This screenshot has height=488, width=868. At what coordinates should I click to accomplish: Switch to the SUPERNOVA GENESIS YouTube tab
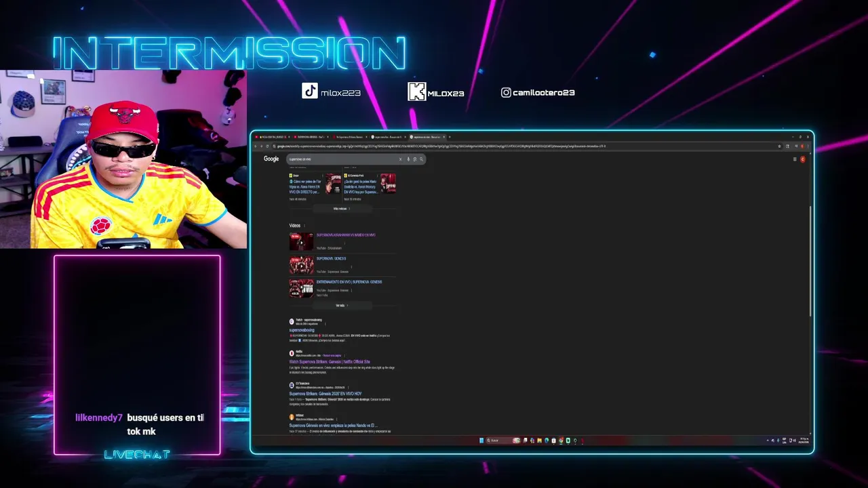coord(311,137)
